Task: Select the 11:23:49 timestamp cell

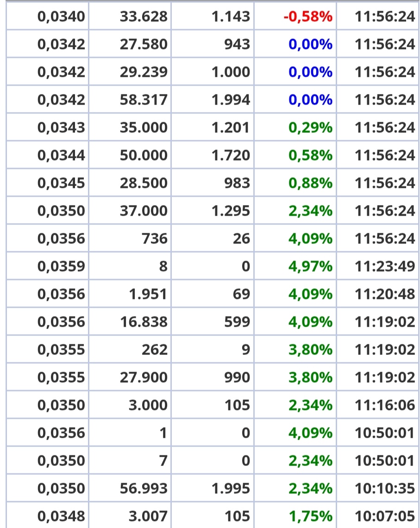Action: click(x=377, y=266)
